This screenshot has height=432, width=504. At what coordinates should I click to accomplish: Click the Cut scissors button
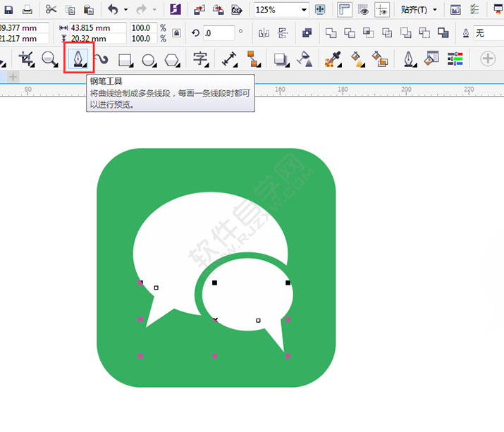(x=51, y=10)
